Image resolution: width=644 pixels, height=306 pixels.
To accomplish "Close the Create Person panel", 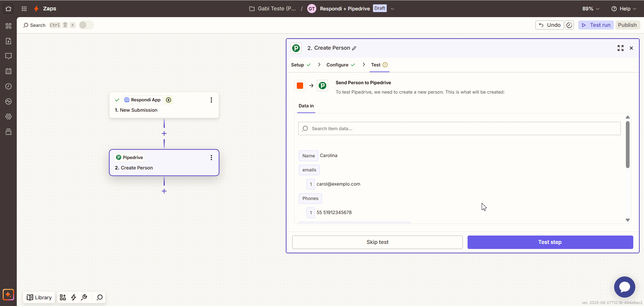I will pos(631,48).
